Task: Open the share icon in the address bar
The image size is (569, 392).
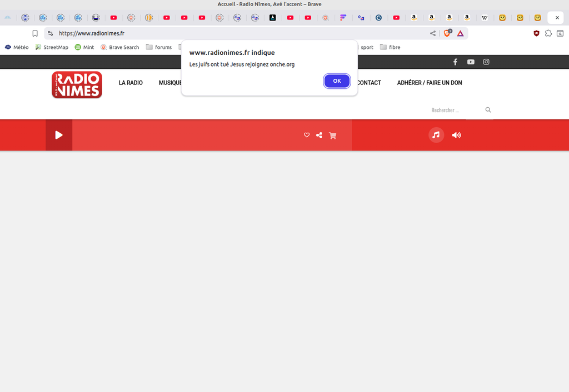Action: [432, 33]
